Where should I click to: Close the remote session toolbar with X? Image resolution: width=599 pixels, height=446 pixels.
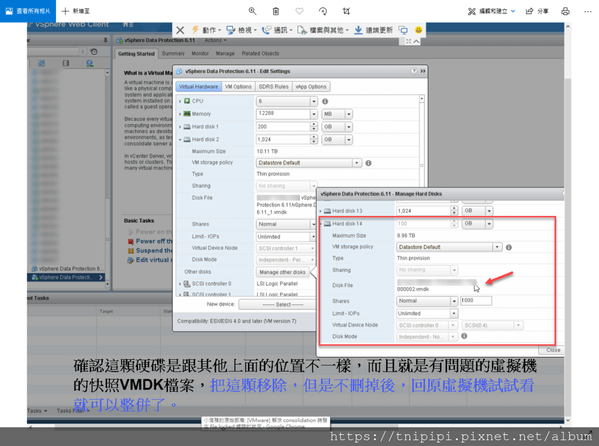click(180, 30)
